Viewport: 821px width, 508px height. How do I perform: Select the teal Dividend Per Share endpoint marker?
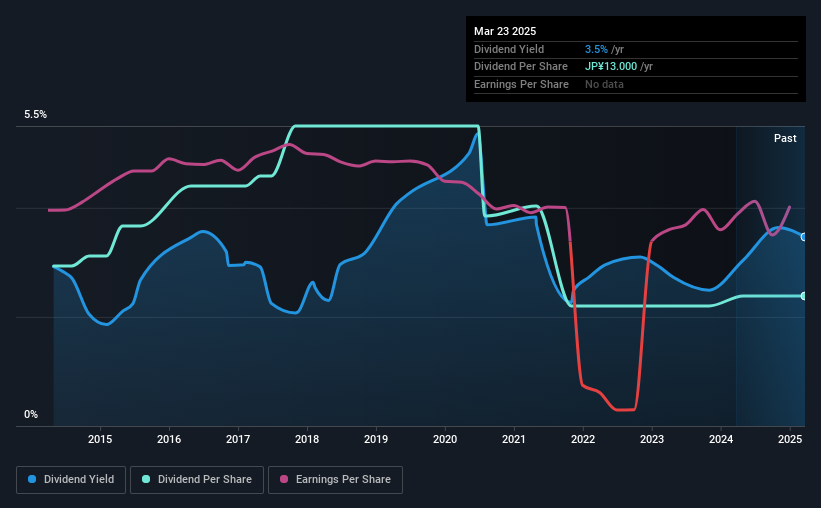pyautogui.click(x=804, y=296)
